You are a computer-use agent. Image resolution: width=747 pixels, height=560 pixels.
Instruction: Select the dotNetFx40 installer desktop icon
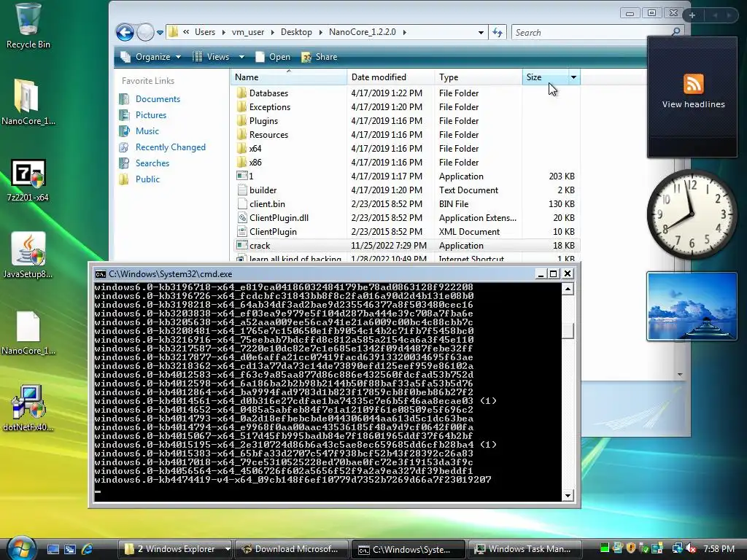[x=28, y=408]
